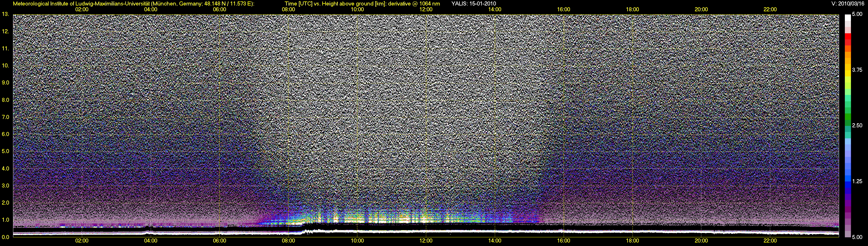This screenshot has width=868, height=246.
Task: Click the 22:00 label on the bottom time axis
Action: pyautogui.click(x=770, y=241)
